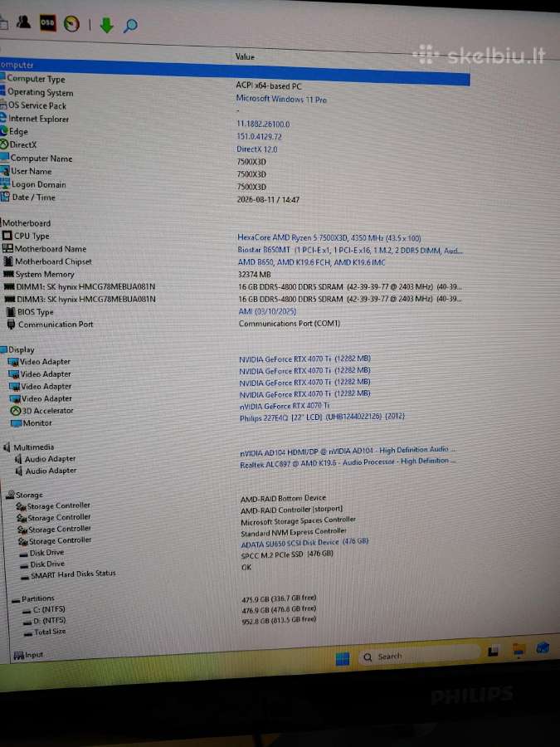Select the 32374 MB memory value
This screenshot has width=560, height=747.
(x=255, y=275)
